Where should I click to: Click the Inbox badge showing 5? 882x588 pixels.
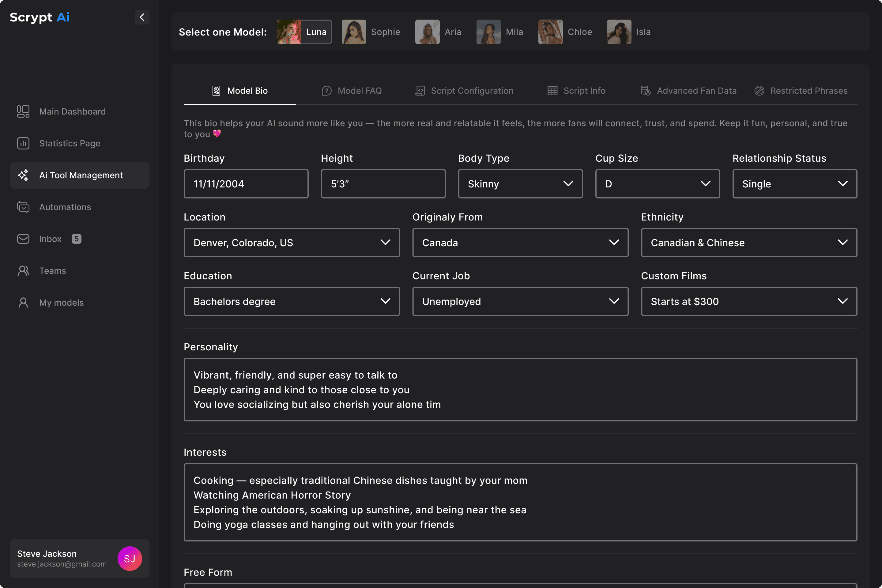pyautogui.click(x=77, y=239)
